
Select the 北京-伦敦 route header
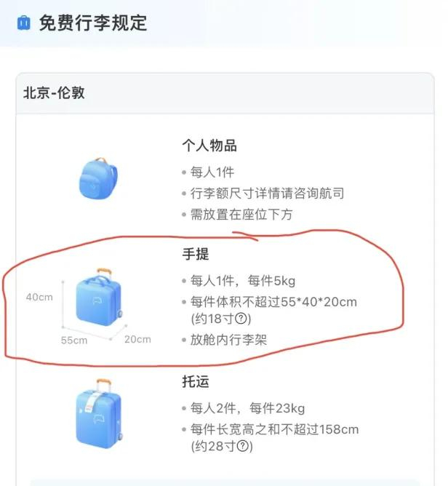[x=54, y=92]
